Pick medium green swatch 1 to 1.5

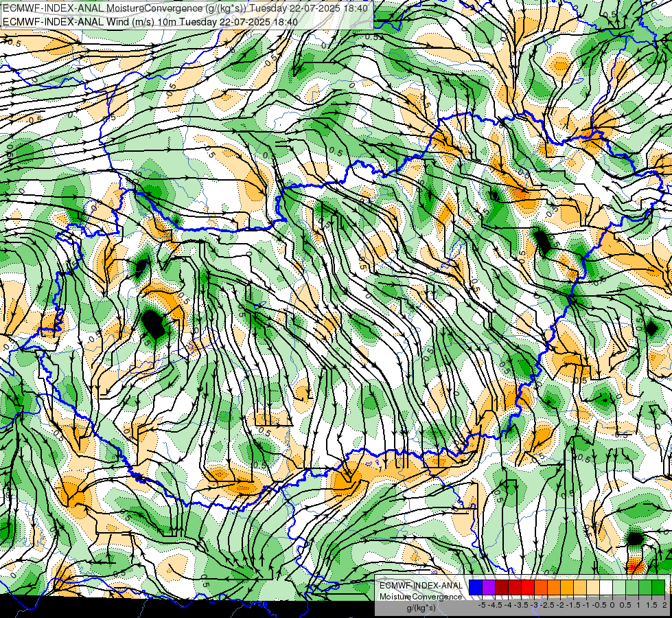click(x=645, y=588)
